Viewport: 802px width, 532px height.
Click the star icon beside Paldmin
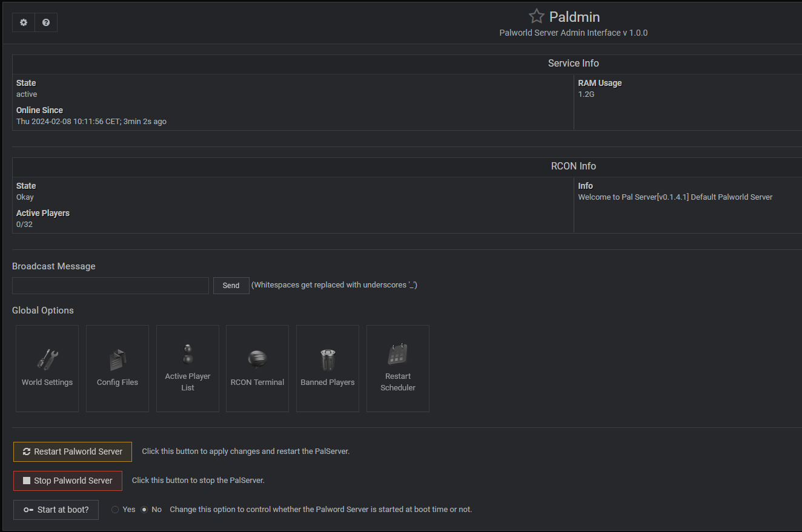(x=536, y=16)
